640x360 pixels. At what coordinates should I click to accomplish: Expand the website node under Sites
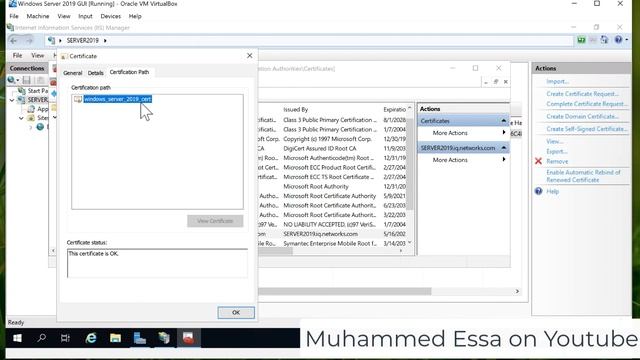coord(31,127)
